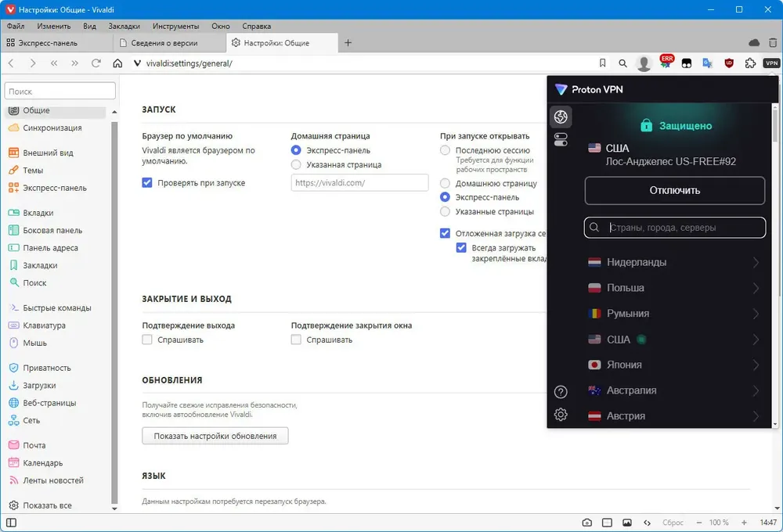Capture page with camera icon
783x532 pixels.
(586, 522)
